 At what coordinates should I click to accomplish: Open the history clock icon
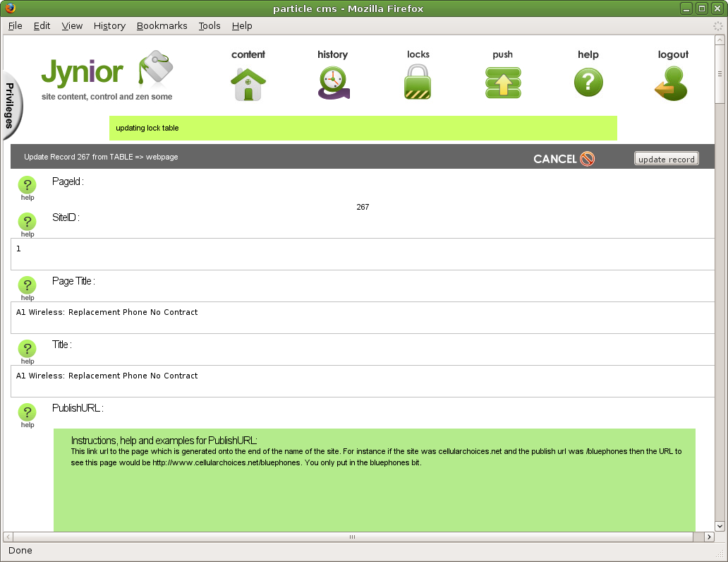coord(333,83)
